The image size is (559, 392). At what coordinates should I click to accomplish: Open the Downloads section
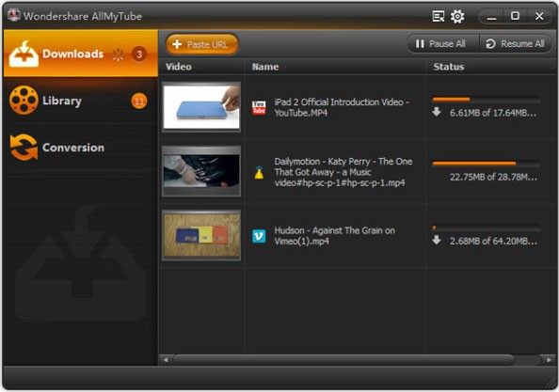(x=81, y=54)
